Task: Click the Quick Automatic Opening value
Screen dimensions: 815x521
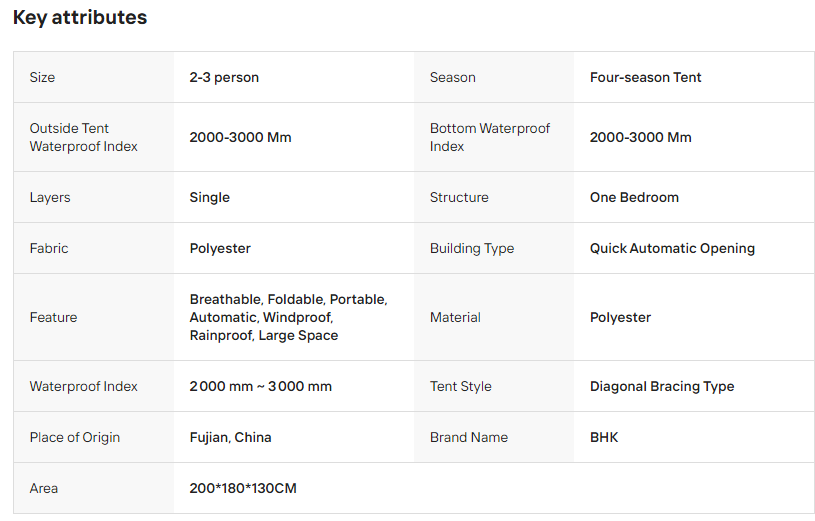Action: click(672, 249)
